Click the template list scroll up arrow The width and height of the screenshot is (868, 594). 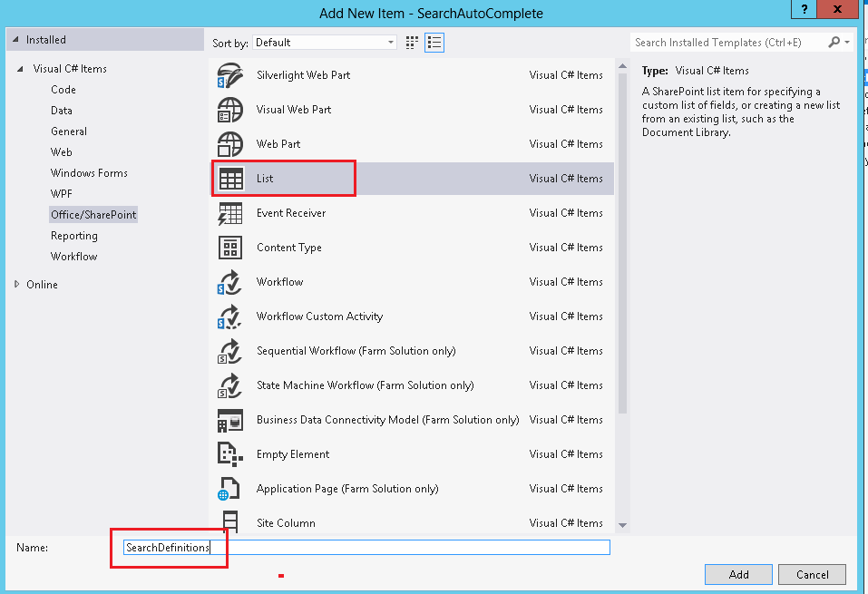622,66
